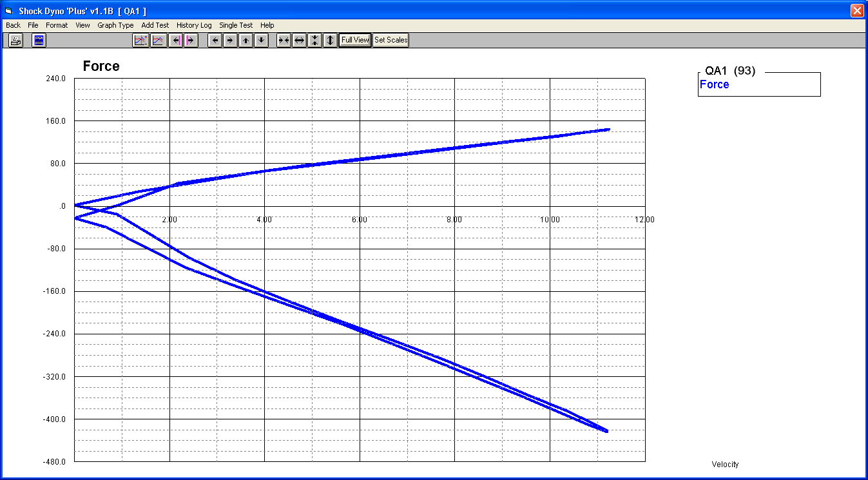
Task: Click the application icon in title bar
Action: pyautogui.click(x=8, y=10)
